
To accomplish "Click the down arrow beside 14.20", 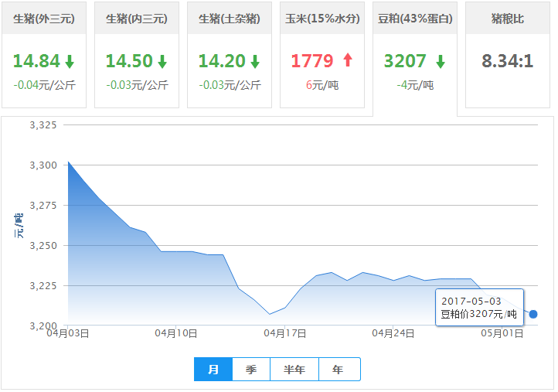I will tap(255, 61).
